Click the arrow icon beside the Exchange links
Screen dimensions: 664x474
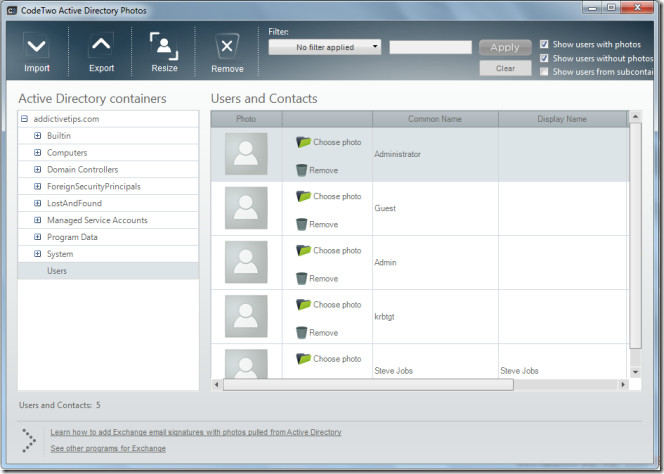point(29,441)
